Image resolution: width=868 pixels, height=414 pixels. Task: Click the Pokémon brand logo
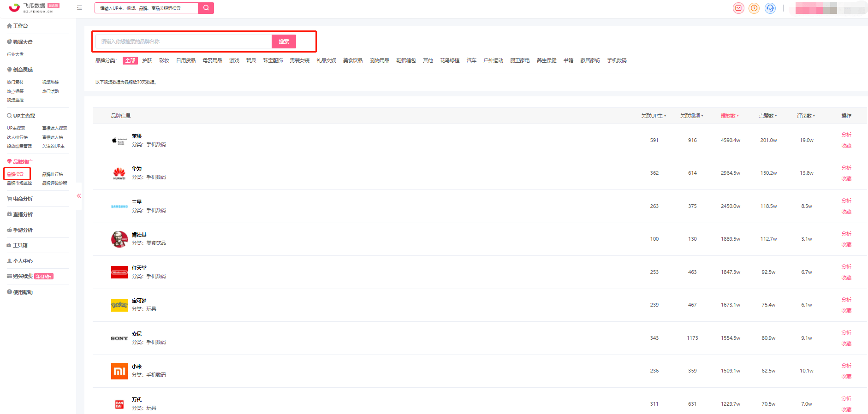(119, 305)
